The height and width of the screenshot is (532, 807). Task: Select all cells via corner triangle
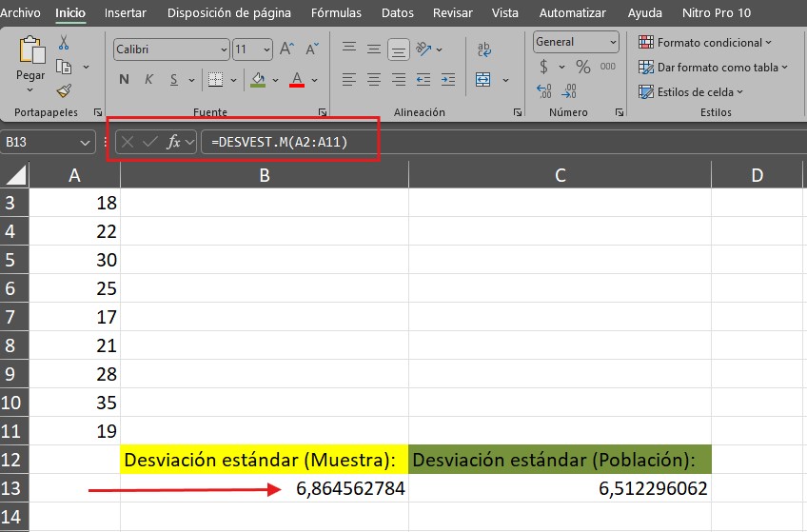(15, 175)
